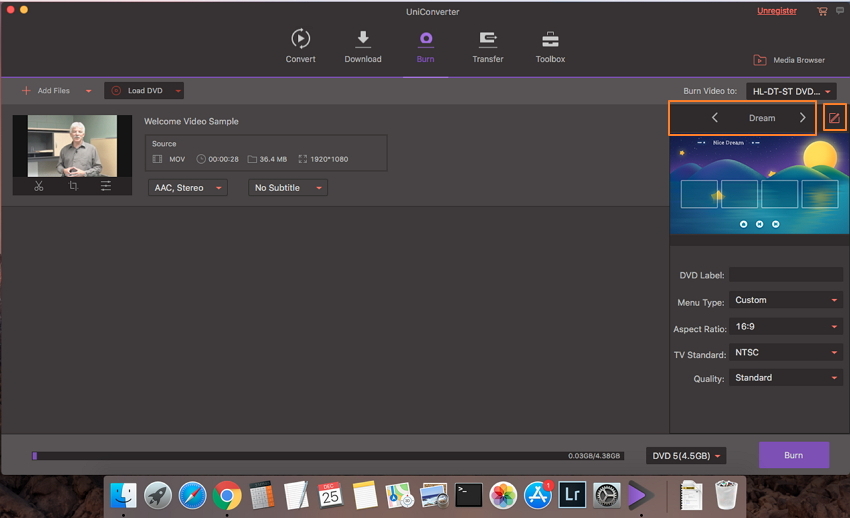The height and width of the screenshot is (518, 850).
Task: Open the Menu Type dropdown
Action: pos(785,300)
